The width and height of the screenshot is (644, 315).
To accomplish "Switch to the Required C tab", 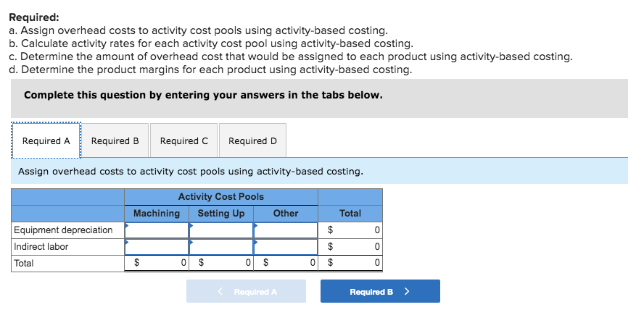I will 183,140.
